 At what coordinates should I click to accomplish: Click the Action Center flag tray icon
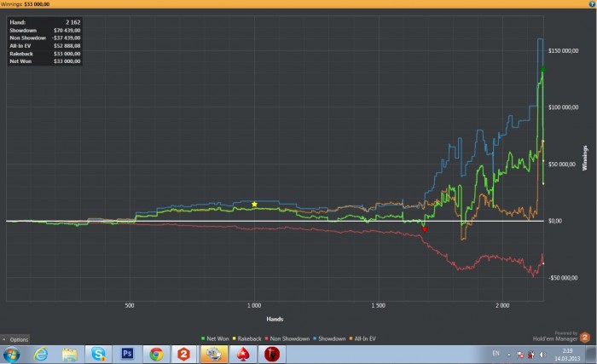pyautogui.click(x=520, y=355)
